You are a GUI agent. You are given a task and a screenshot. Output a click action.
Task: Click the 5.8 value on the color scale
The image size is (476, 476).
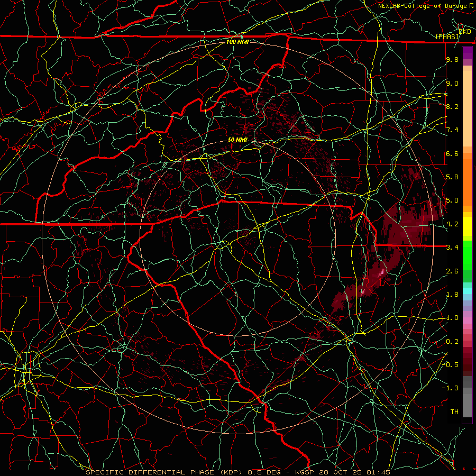point(452,177)
